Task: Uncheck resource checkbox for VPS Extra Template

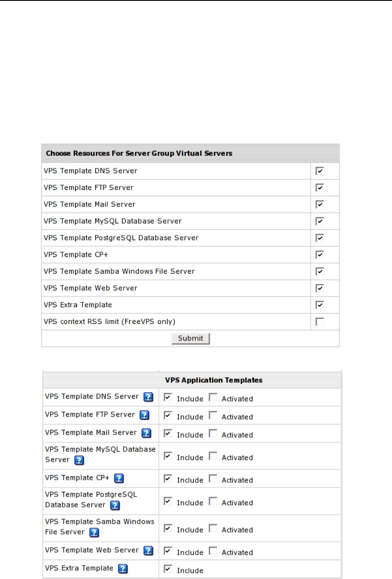Action: [x=319, y=305]
